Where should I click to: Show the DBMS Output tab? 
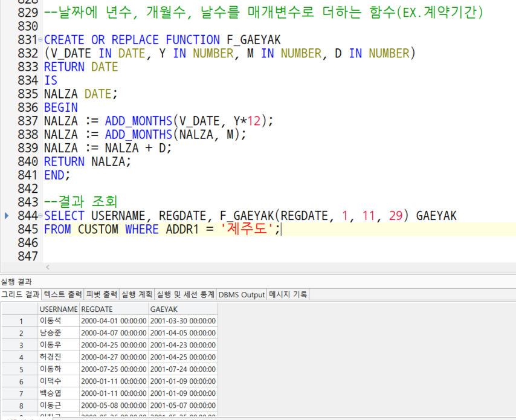click(242, 294)
